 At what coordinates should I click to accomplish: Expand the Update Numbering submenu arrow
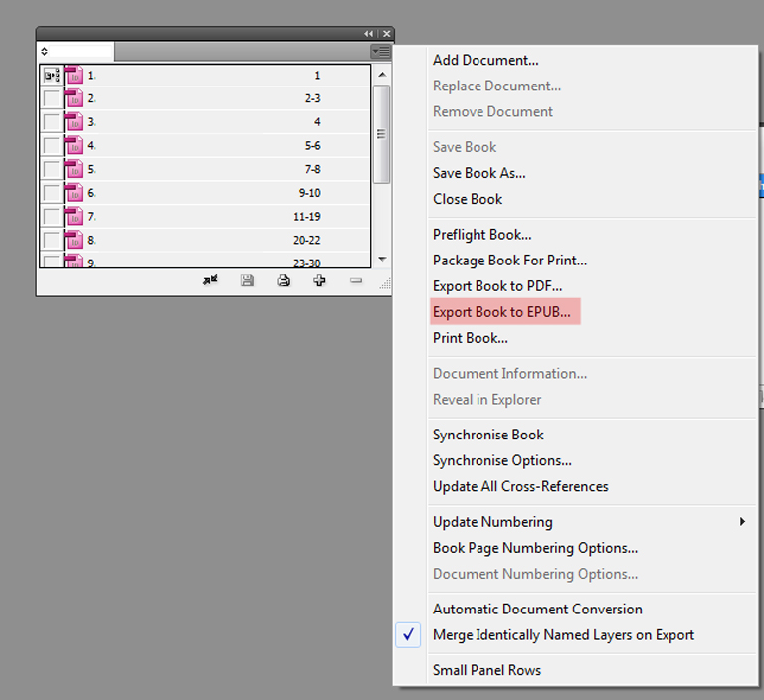(x=742, y=522)
